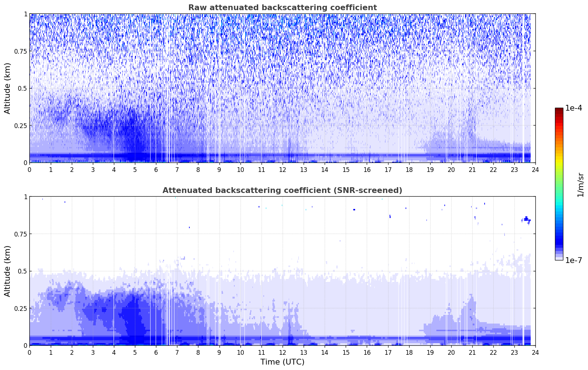The width and height of the screenshot is (588, 370).
Task: Click hour '12' tick under the raw plot
Action: click(283, 169)
